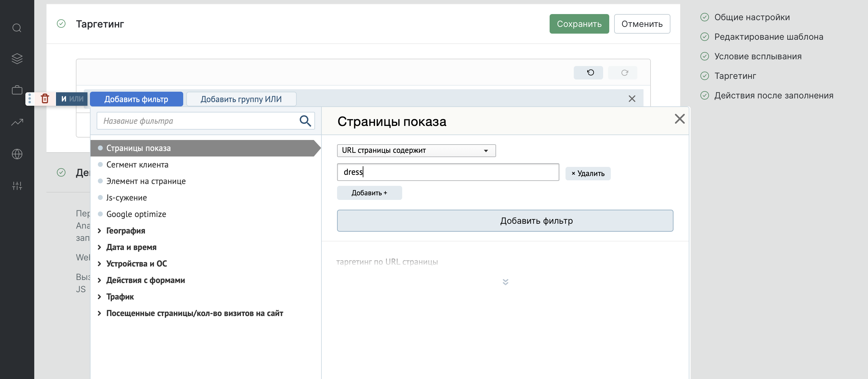Screen dimensions: 868x379
Task: Click the URL field containing dress
Action: click(448, 172)
